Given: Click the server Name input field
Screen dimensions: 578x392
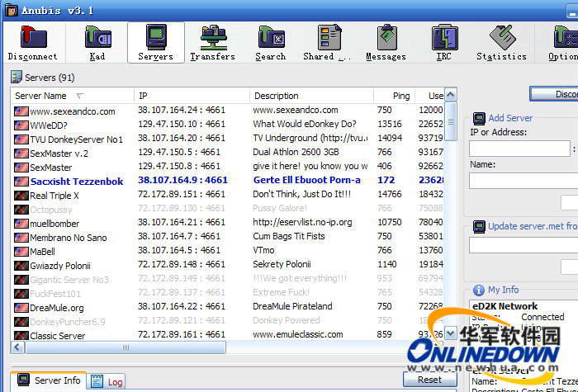Looking at the screenshot, I should (x=524, y=181).
